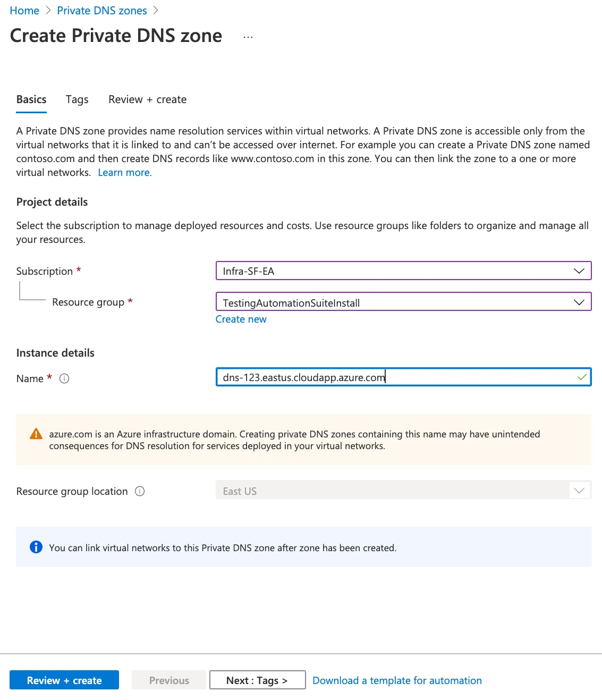Click inside the DNS zone Name field

pos(403,377)
